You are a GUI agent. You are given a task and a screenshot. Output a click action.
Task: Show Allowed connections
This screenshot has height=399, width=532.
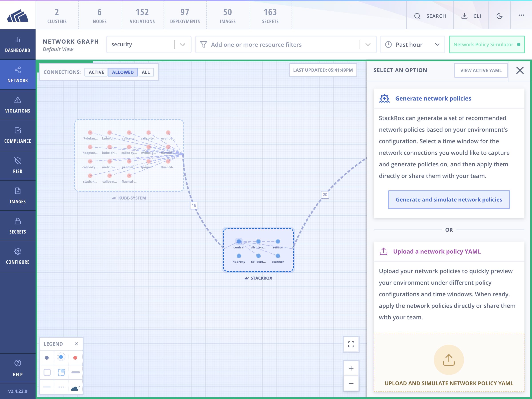pyautogui.click(x=123, y=72)
